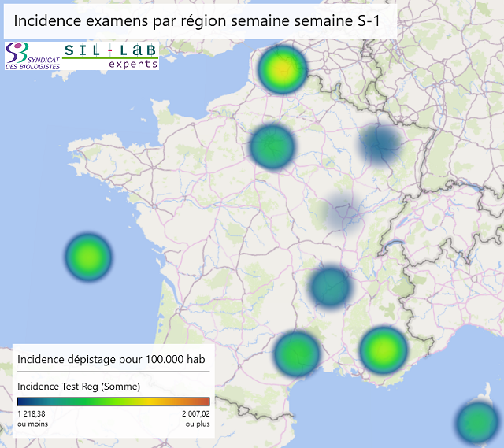
Task: Click the green heat spot on the southwestern Mediterranean coast
Action: [x=298, y=352]
